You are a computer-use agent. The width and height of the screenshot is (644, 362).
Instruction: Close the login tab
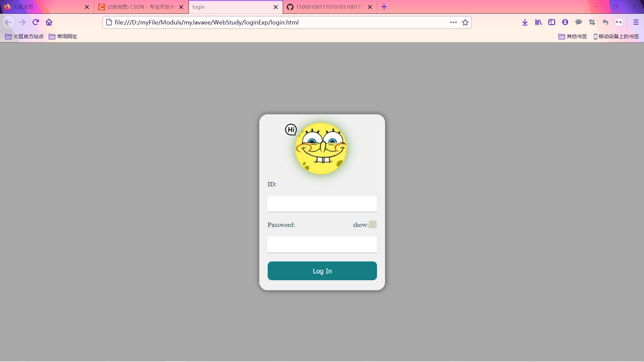276,7
